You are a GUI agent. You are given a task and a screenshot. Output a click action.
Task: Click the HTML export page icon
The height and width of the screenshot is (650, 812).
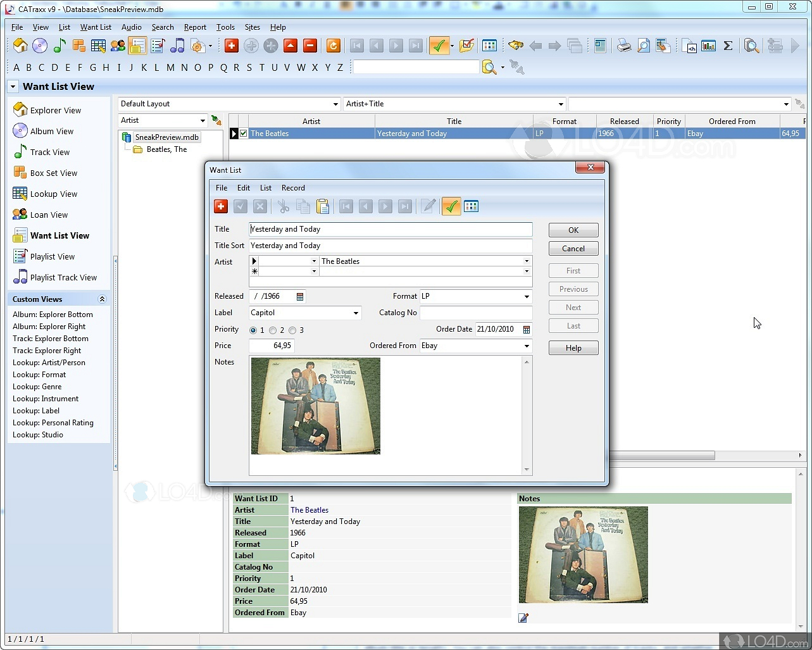pos(689,46)
